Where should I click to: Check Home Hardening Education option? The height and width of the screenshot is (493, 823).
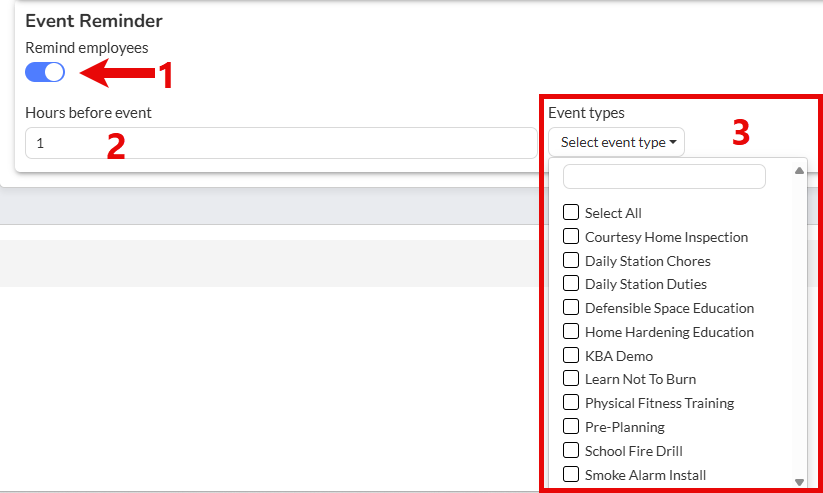coord(571,331)
